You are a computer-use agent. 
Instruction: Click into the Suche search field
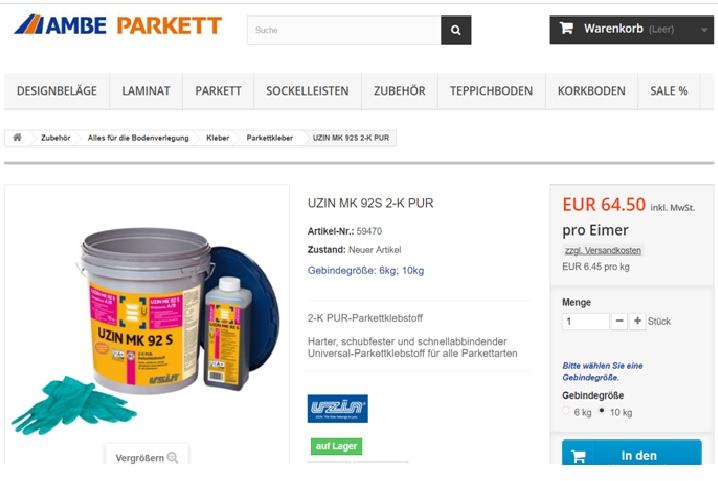344,30
